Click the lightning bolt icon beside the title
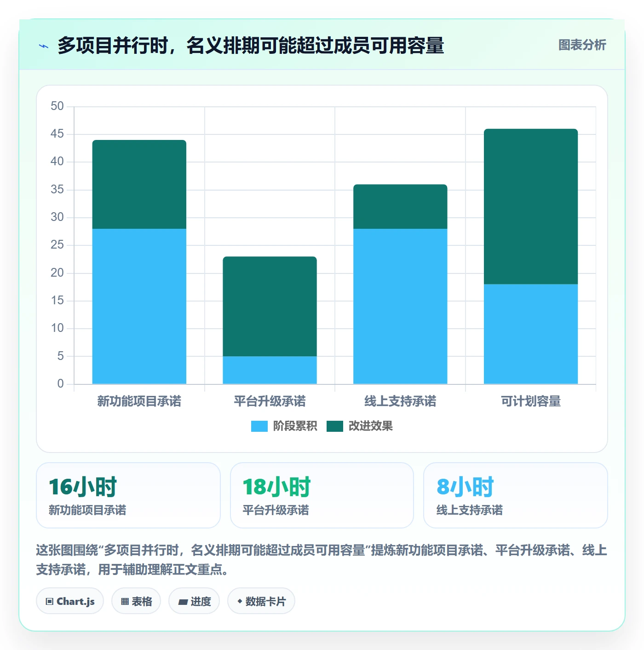This screenshot has height=650, width=644. click(x=44, y=46)
